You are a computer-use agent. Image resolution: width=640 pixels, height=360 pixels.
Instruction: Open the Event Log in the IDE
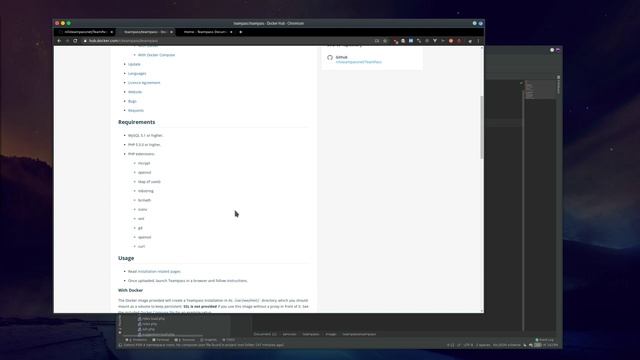545,340
